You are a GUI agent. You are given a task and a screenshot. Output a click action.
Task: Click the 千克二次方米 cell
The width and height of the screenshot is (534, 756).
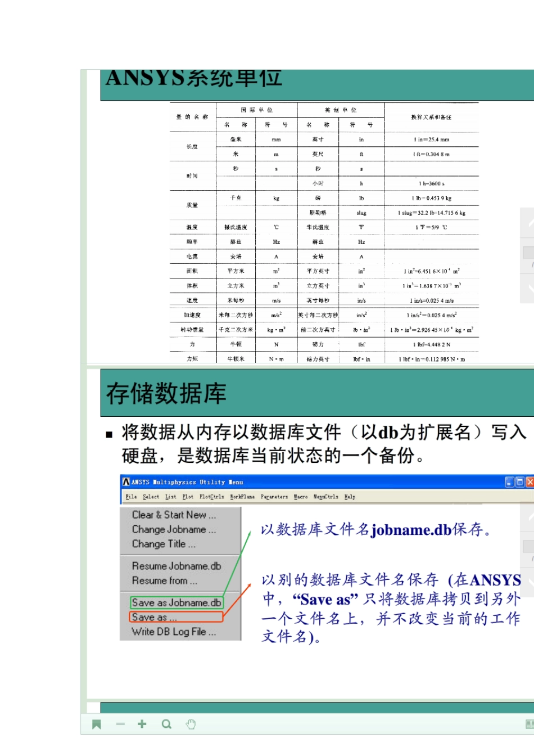[236, 330]
